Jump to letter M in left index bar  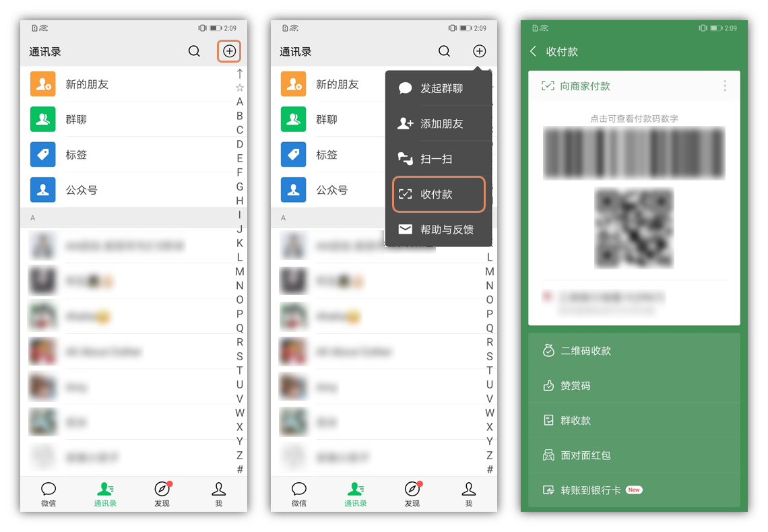(x=240, y=271)
